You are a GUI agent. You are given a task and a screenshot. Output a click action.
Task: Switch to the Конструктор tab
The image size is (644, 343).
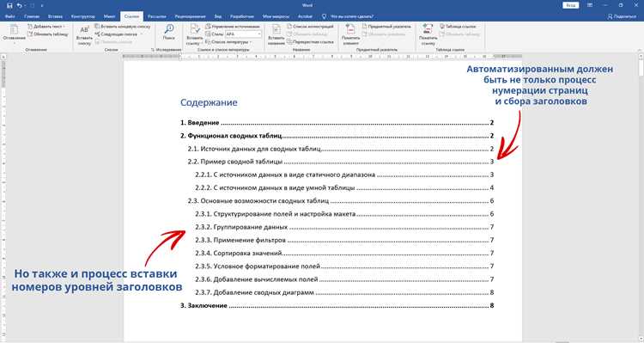tap(83, 16)
